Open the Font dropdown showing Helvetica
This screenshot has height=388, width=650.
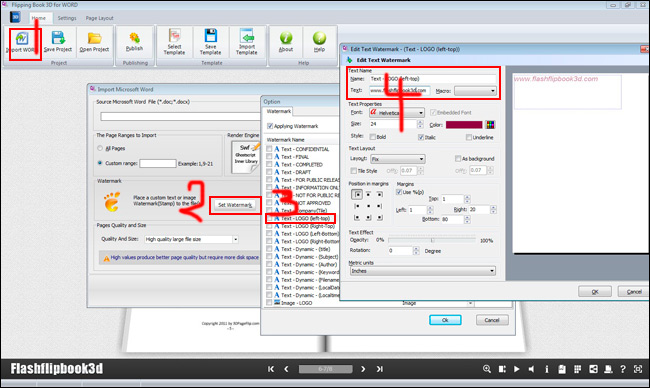point(397,113)
